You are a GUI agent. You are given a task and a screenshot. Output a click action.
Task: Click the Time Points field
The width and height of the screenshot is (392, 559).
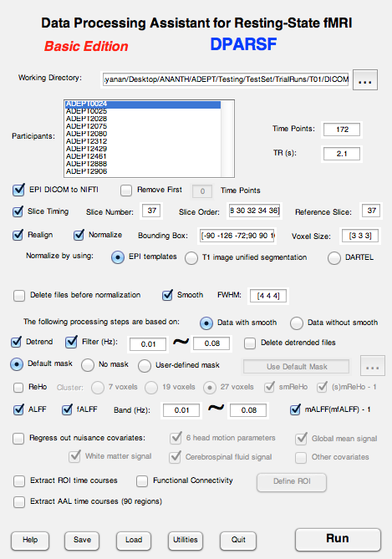pos(342,130)
